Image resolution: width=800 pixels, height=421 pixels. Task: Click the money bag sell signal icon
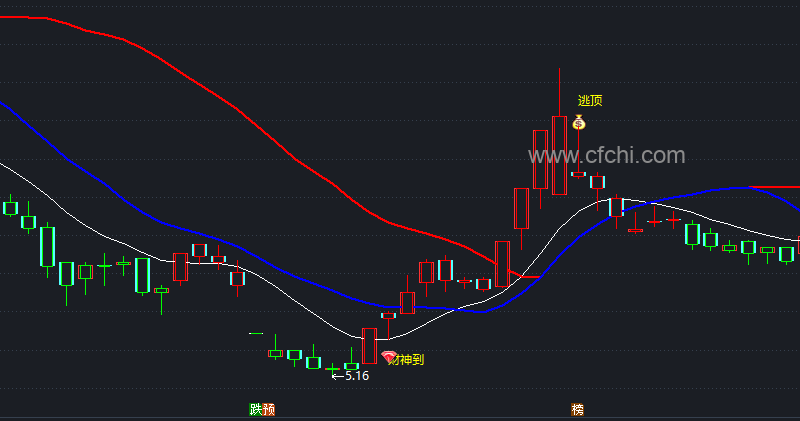pos(579,122)
